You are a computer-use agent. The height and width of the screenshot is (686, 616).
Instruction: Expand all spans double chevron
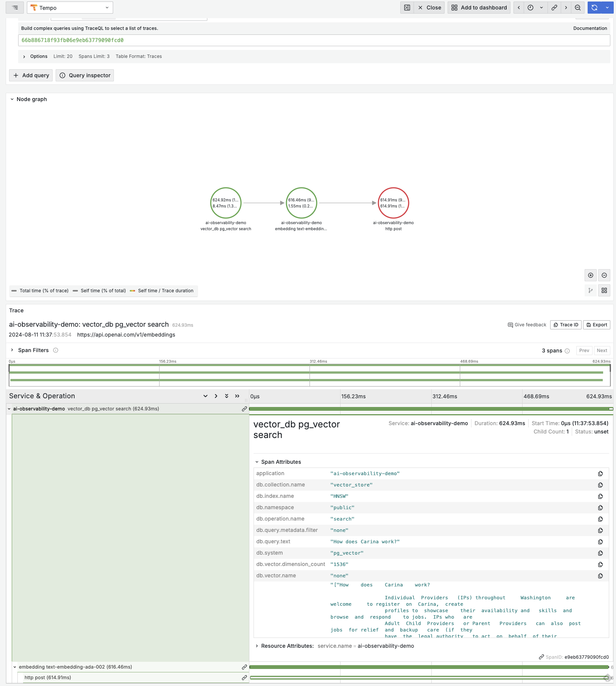227,396
